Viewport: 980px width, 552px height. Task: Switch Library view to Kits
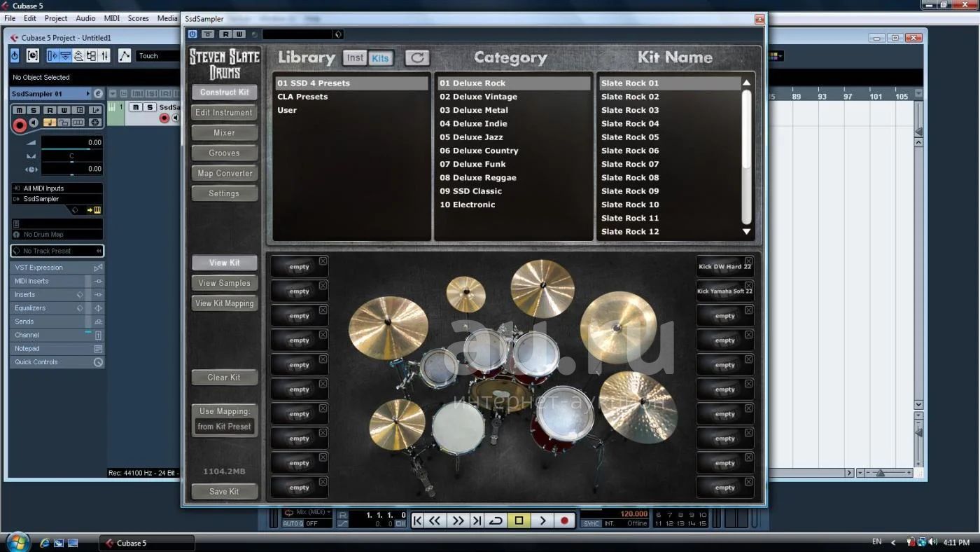[380, 57]
